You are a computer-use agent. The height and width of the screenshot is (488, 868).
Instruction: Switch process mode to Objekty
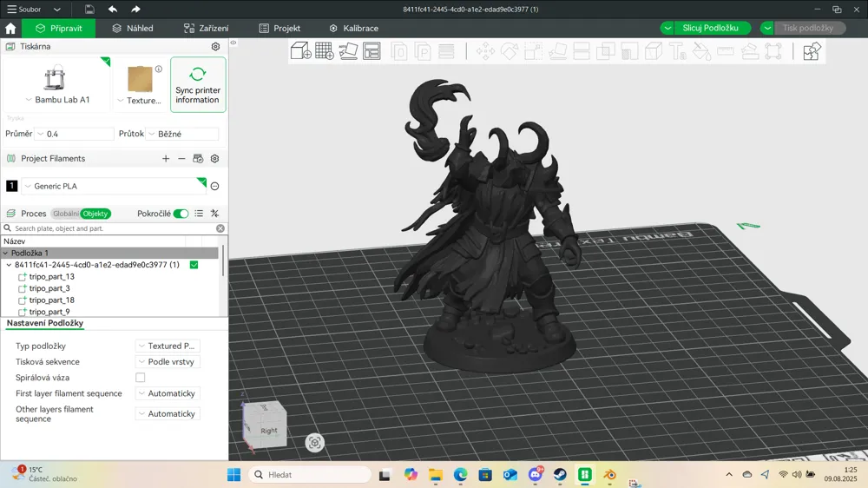click(x=95, y=214)
